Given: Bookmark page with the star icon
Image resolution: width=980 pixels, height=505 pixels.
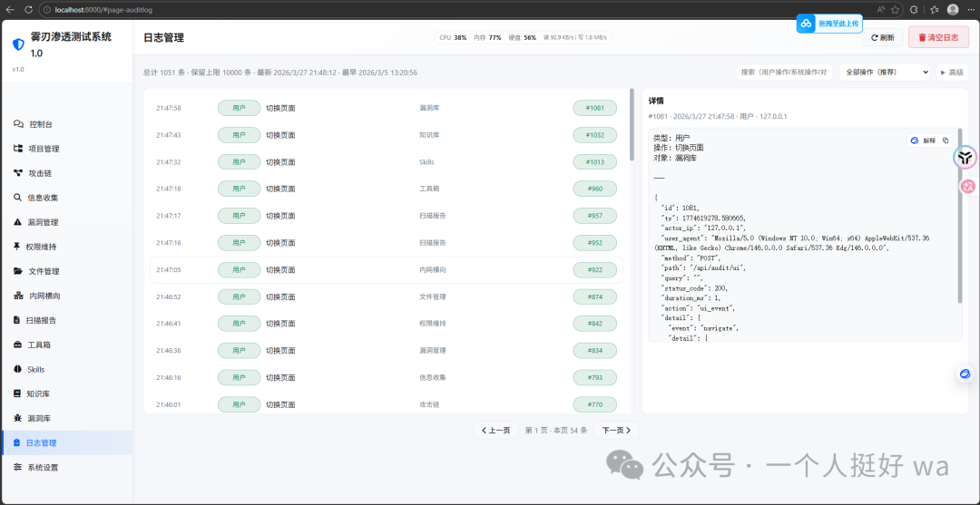Looking at the screenshot, I should [x=896, y=9].
